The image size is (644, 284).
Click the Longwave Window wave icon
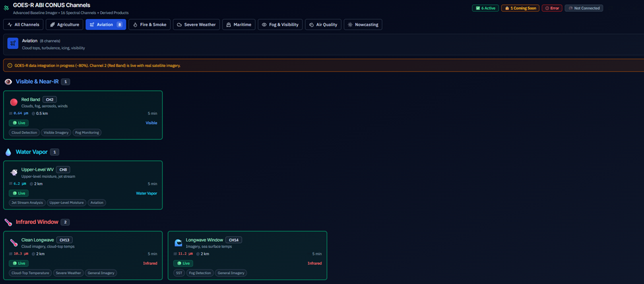[178, 242]
